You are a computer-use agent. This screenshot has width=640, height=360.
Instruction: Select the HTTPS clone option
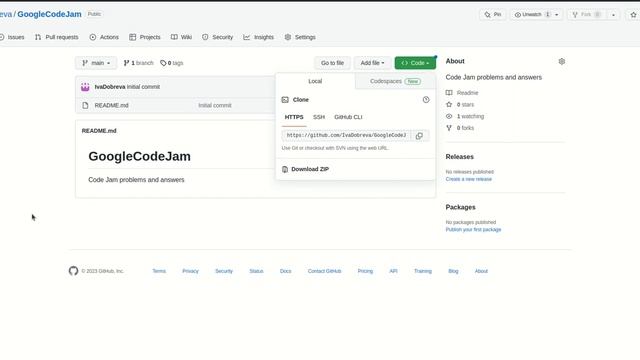[294, 117]
